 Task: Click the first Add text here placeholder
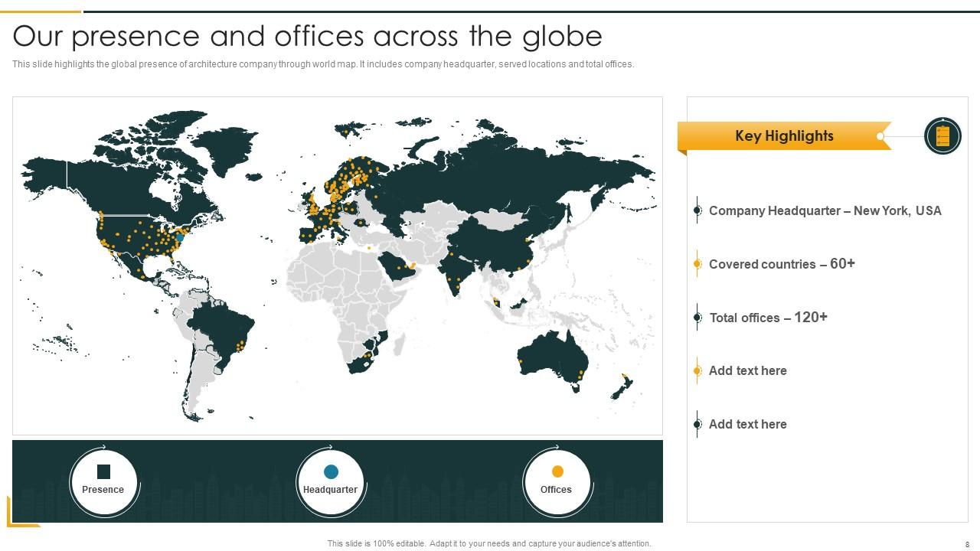point(747,370)
